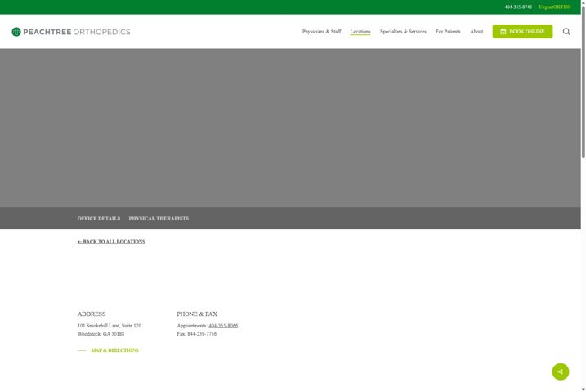Click the Book Online button

click(522, 32)
